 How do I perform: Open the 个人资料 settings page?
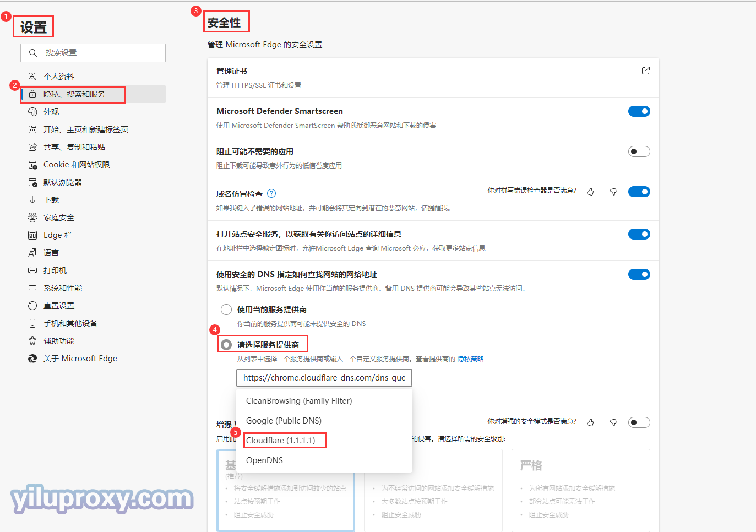click(93, 77)
